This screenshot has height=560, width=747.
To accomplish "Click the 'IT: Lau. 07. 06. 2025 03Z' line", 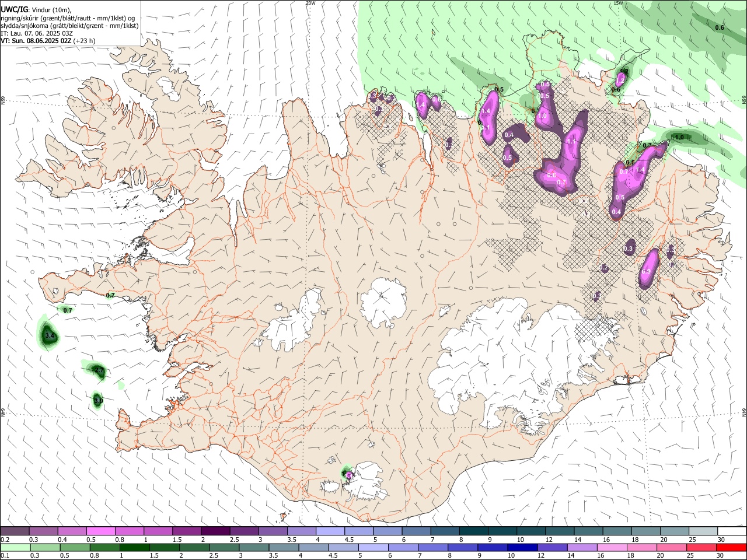I will click(x=37, y=33).
